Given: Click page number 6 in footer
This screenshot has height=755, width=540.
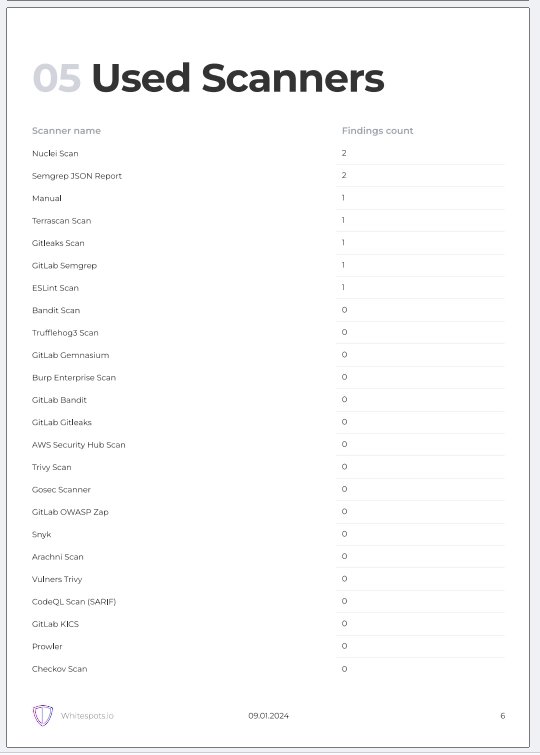Looking at the screenshot, I should point(502,716).
